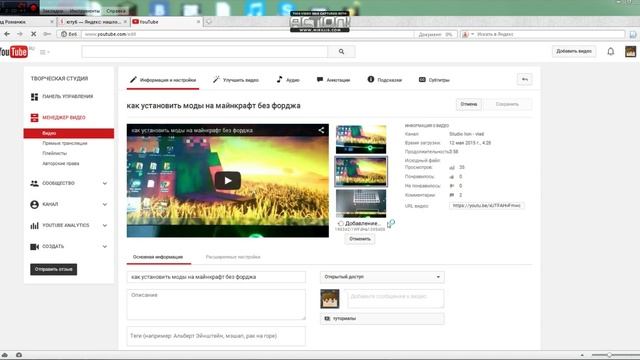Open the Основная информация subtab
The width and height of the screenshot is (640, 360).
pyautogui.click(x=158, y=257)
